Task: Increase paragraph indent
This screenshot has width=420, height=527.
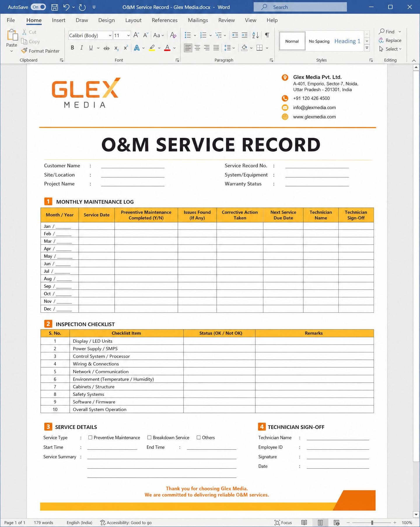Action: [245, 35]
